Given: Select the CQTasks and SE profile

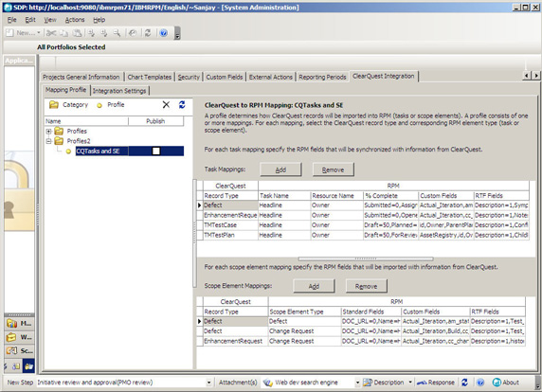Looking at the screenshot, I should (98, 151).
